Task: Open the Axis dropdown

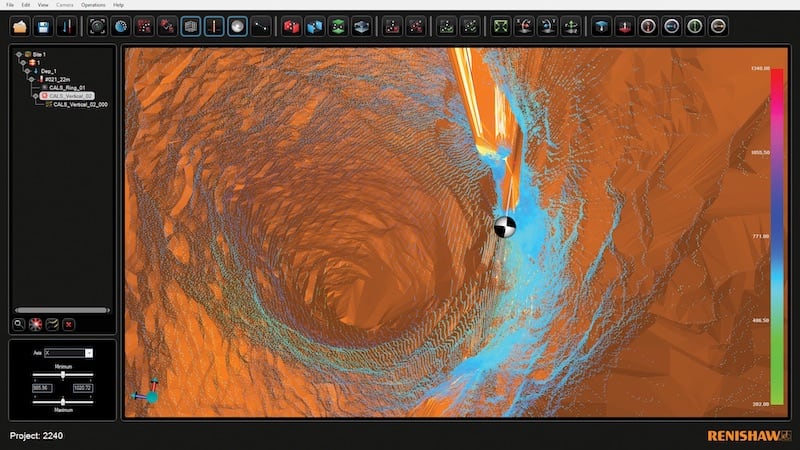Action: click(x=89, y=353)
